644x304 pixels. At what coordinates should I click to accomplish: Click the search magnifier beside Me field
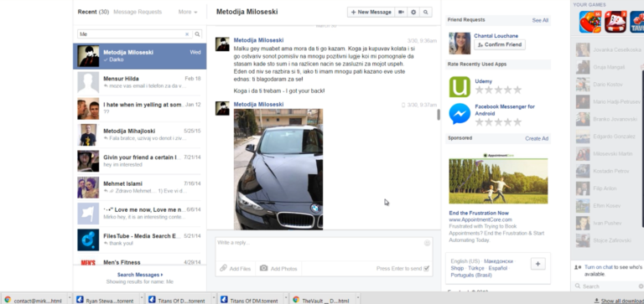point(198,34)
